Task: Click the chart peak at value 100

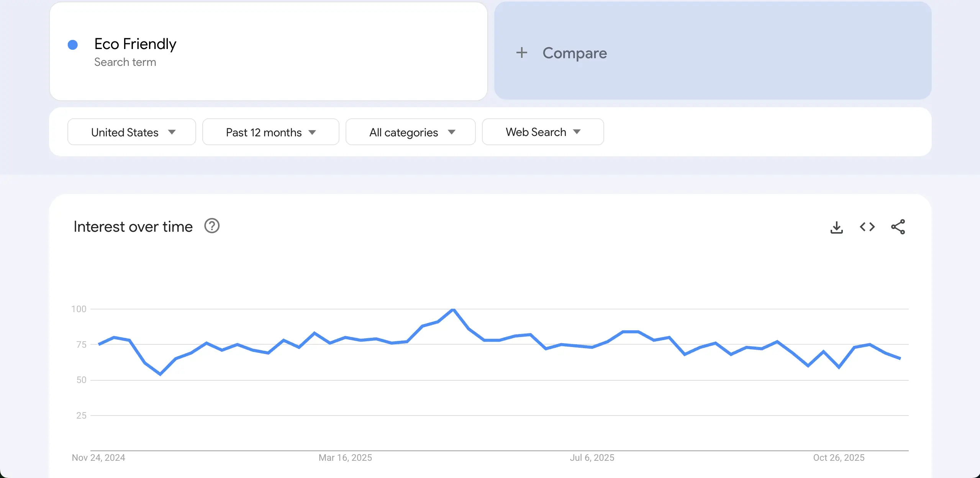Action: (x=453, y=309)
